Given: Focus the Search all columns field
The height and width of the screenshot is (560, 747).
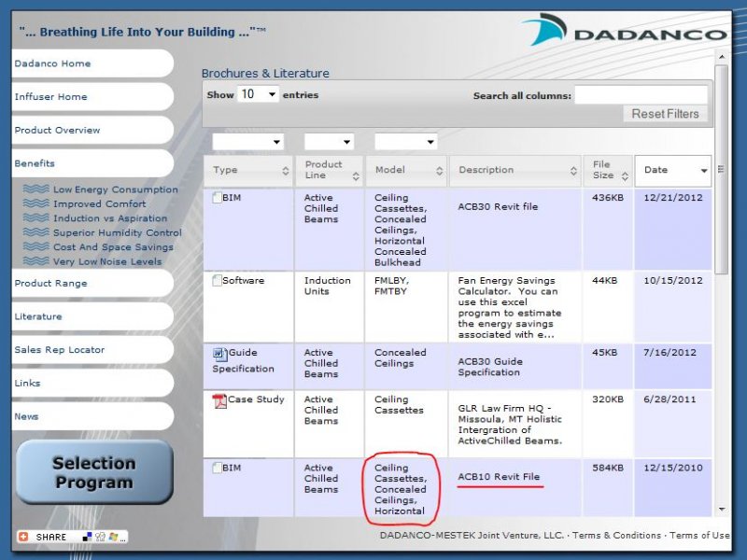Looking at the screenshot, I should point(641,95).
